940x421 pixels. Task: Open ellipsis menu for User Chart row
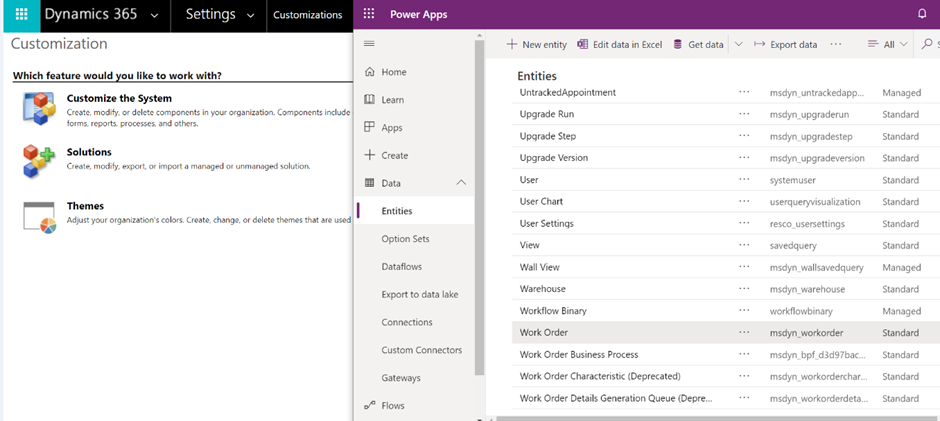(x=745, y=201)
